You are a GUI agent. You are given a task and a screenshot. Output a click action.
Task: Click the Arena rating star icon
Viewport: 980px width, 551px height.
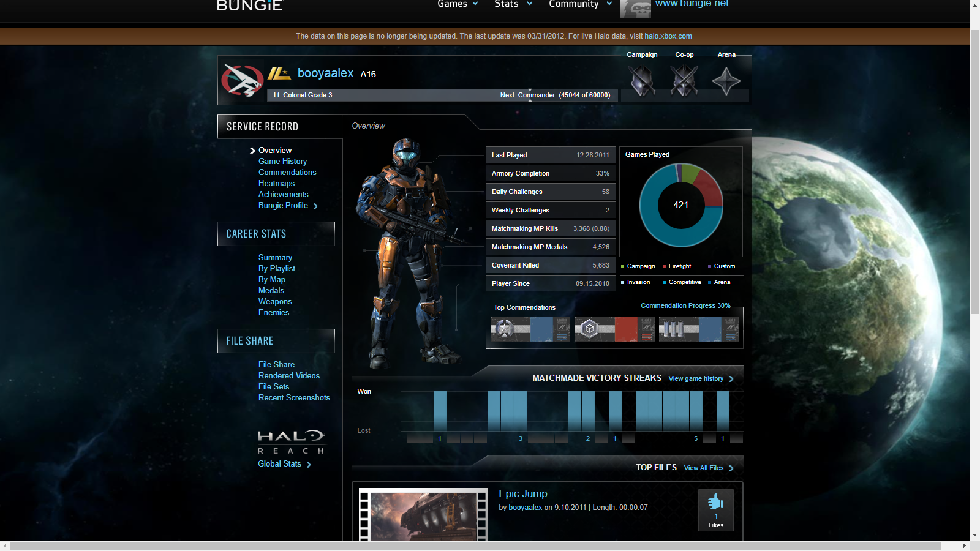[x=726, y=81]
